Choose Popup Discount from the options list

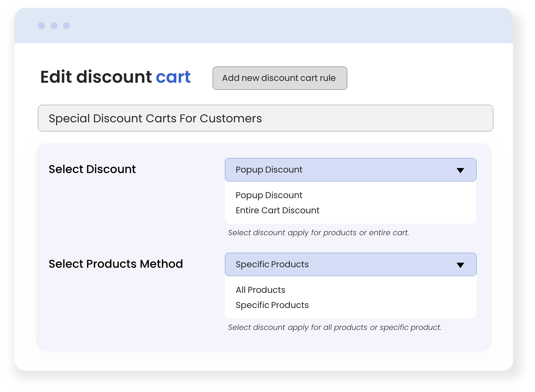[269, 195]
